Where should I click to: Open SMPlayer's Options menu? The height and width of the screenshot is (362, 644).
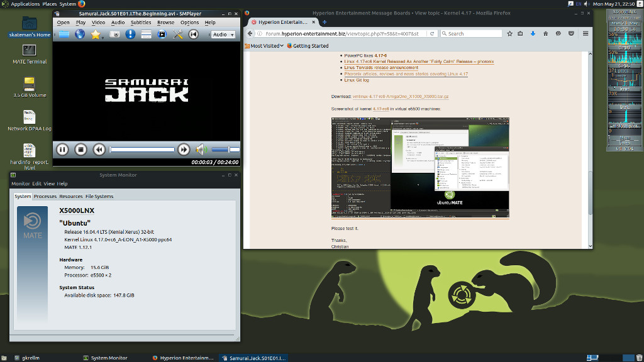(189, 23)
